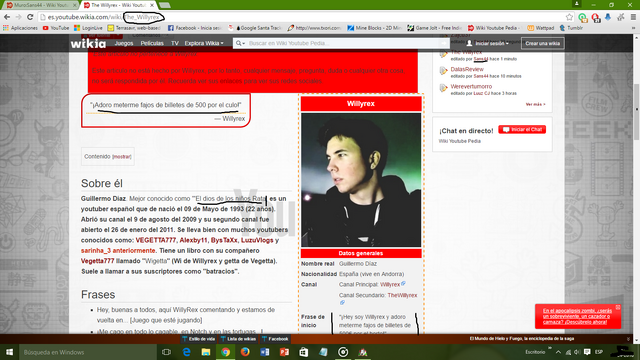Open the Facebook bookmark in bookmarks bar
Screen dimensions: 640x360
(194, 28)
